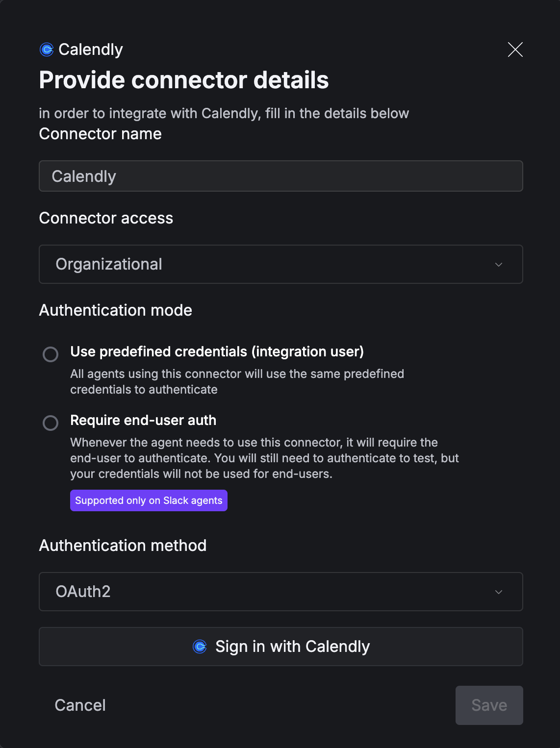This screenshot has width=560, height=748.
Task: Click the Use predefined credentials label text
Action: [x=217, y=351]
